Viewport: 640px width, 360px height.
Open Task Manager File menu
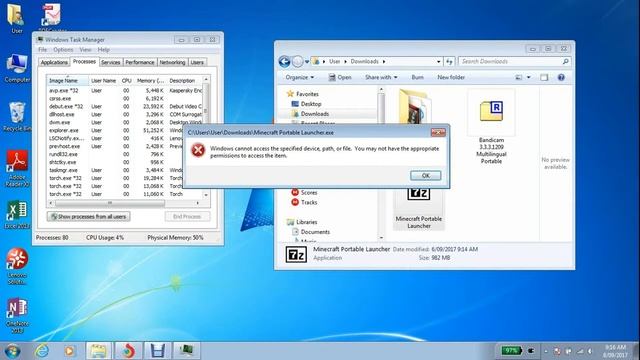(42, 50)
